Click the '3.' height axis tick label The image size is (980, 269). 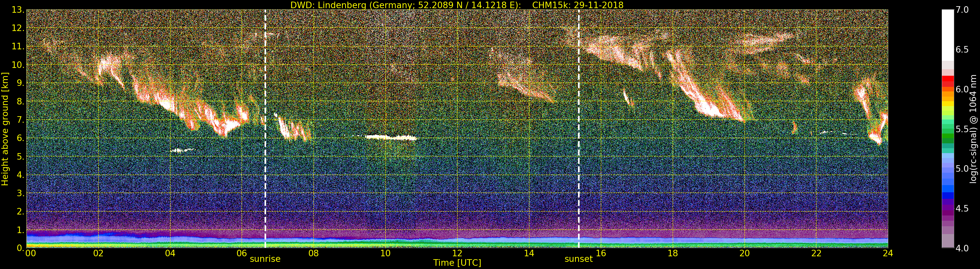pos(21,193)
